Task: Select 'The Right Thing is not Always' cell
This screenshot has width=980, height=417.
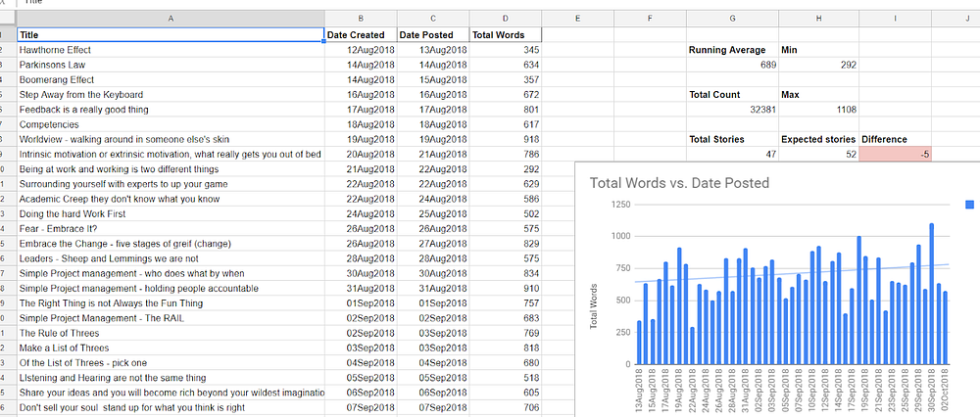Action: coord(171,303)
